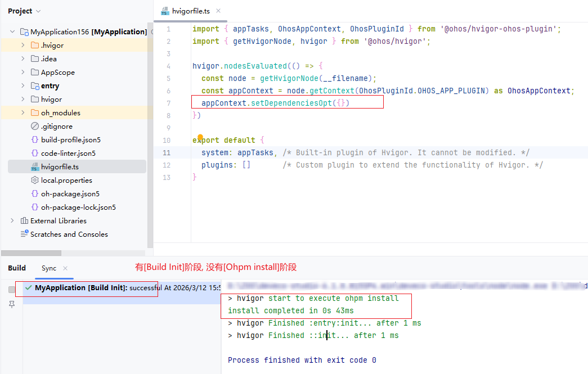The image size is (588, 374).
Task: Close the hvigorfile.ts editor tab
Action: click(218, 11)
